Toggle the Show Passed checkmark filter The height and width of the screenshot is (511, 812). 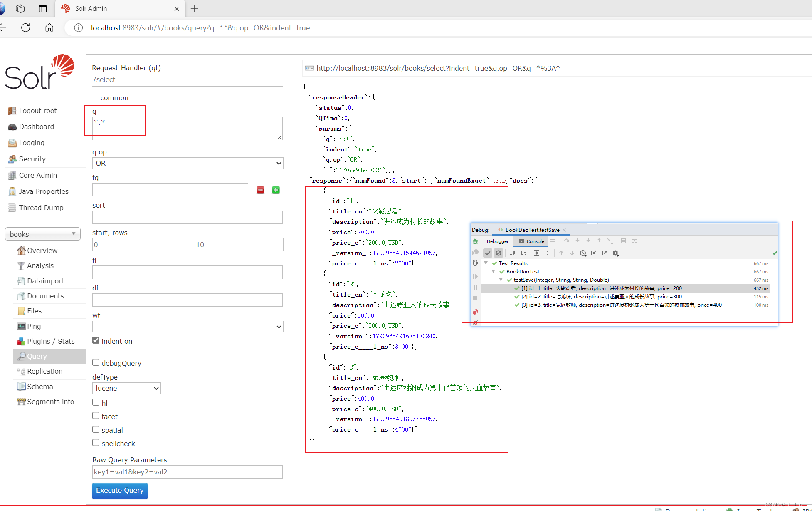click(488, 253)
